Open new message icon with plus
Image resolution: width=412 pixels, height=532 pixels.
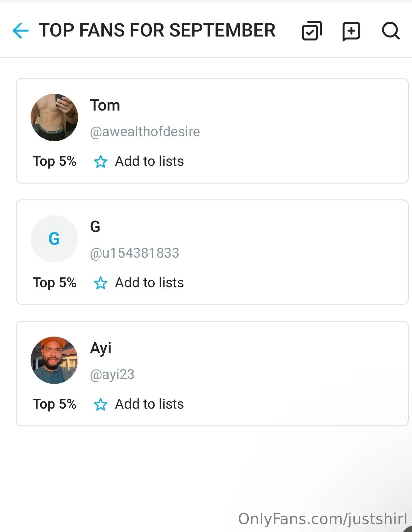click(x=351, y=31)
